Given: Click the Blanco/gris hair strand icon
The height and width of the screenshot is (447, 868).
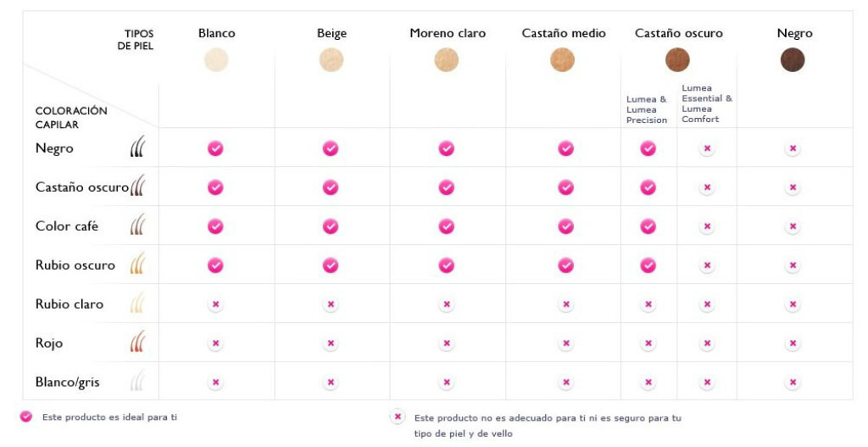Looking at the screenshot, I should coord(138,381).
